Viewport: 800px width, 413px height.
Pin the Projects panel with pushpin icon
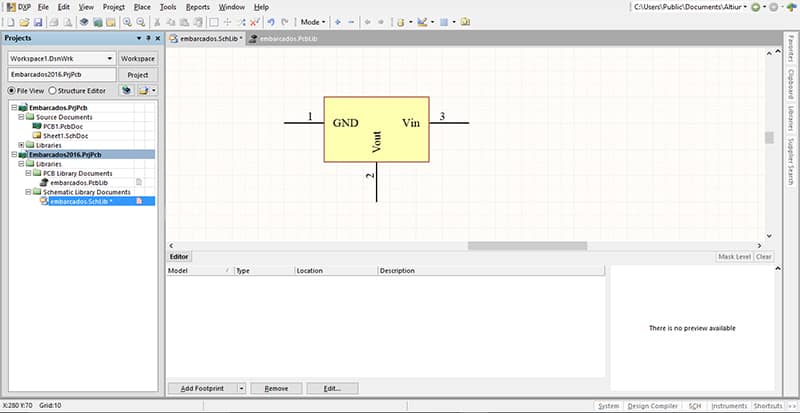click(x=148, y=39)
